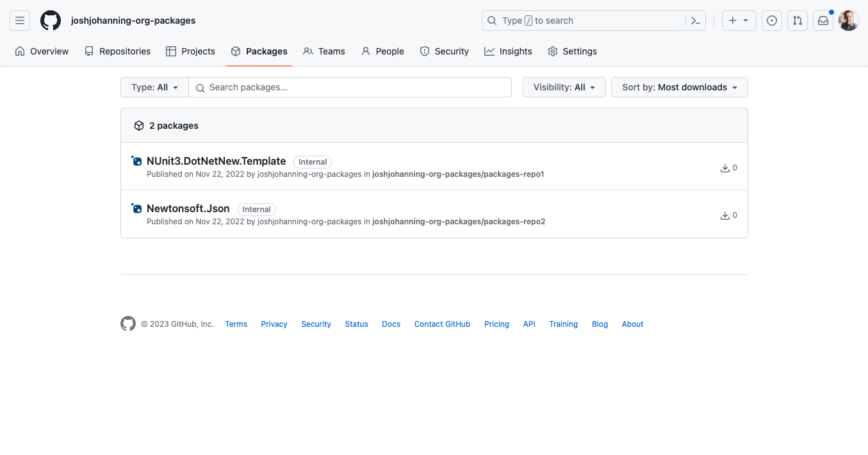The image size is (868, 455).
Task: Focus the Search packages field
Action: [356, 87]
